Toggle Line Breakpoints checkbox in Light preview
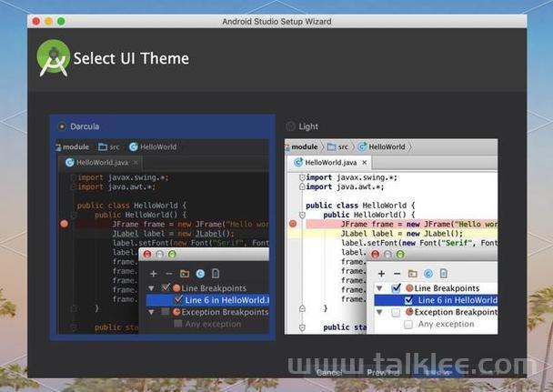 pos(397,288)
